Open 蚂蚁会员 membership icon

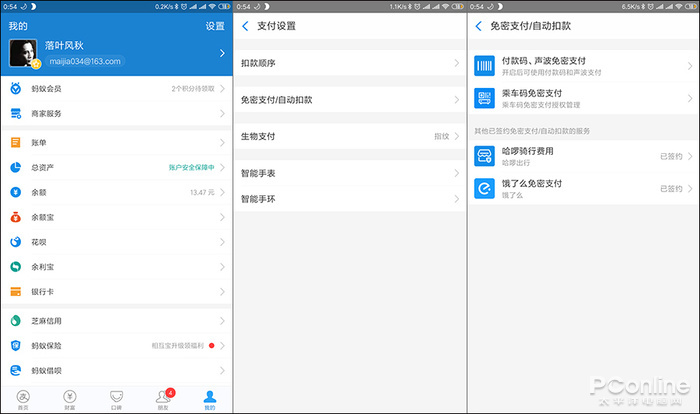coord(16,88)
